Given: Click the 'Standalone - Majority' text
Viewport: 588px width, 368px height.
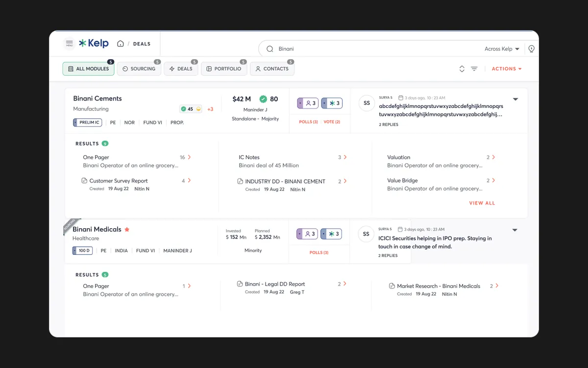Looking at the screenshot, I should (255, 119).
